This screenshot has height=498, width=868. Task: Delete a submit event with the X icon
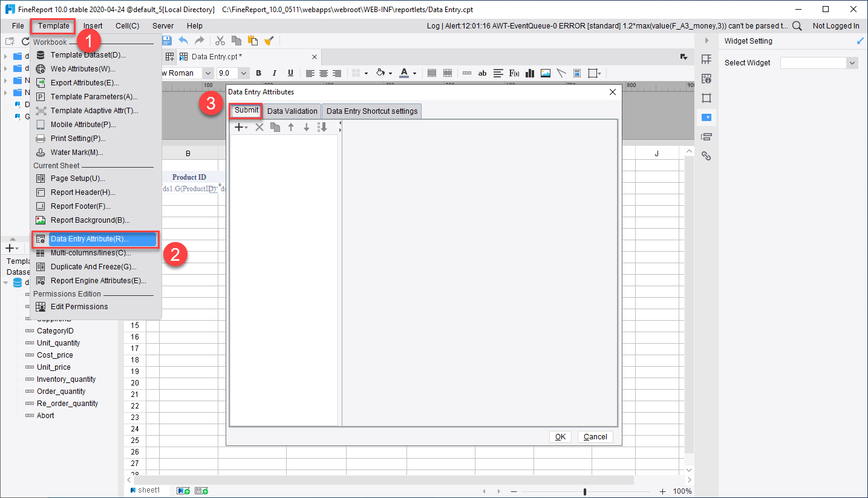tap(259, 126)
